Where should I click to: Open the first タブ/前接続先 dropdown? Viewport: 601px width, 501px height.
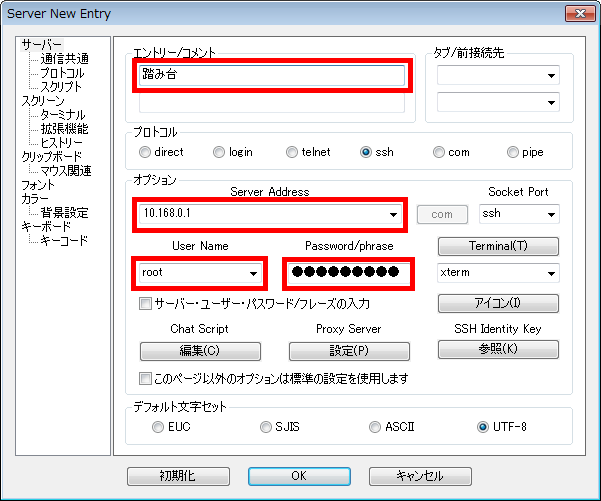(551, 75)
